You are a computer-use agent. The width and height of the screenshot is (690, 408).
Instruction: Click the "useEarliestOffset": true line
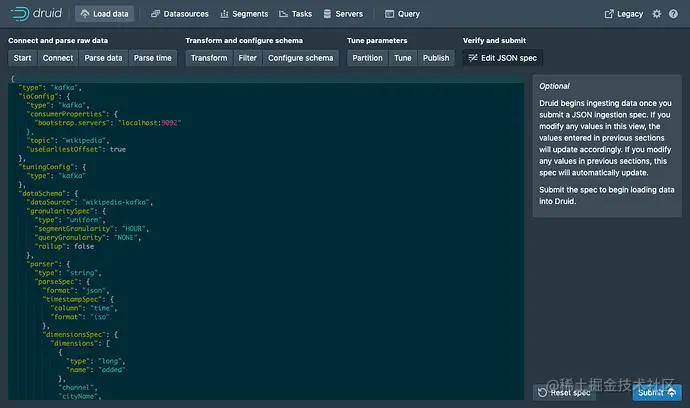coord(76,149)
